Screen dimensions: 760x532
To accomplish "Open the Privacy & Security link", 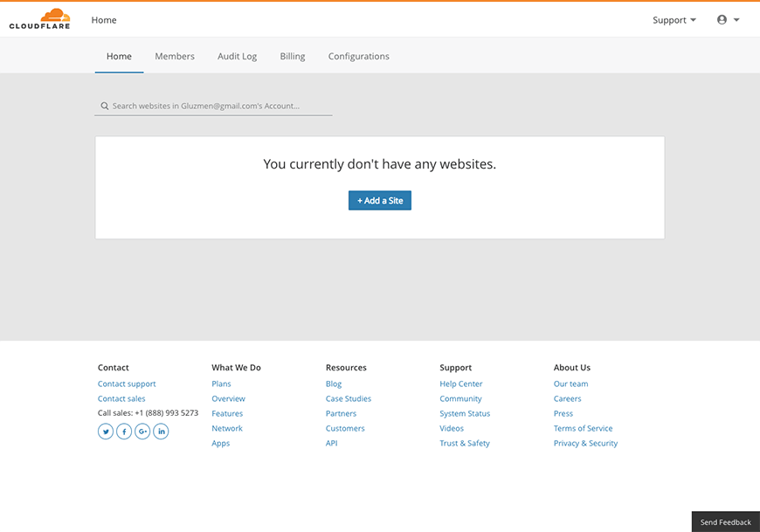I will [x=585, y=444].
